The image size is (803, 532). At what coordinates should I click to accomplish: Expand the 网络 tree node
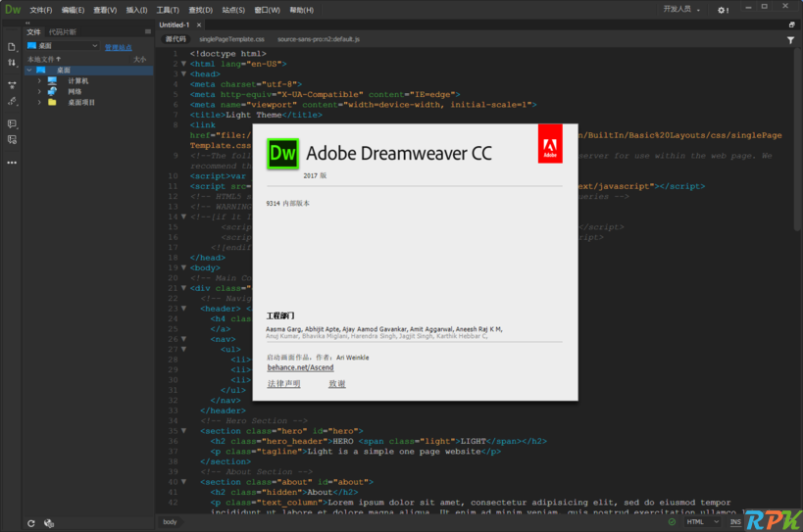(39, 91)
